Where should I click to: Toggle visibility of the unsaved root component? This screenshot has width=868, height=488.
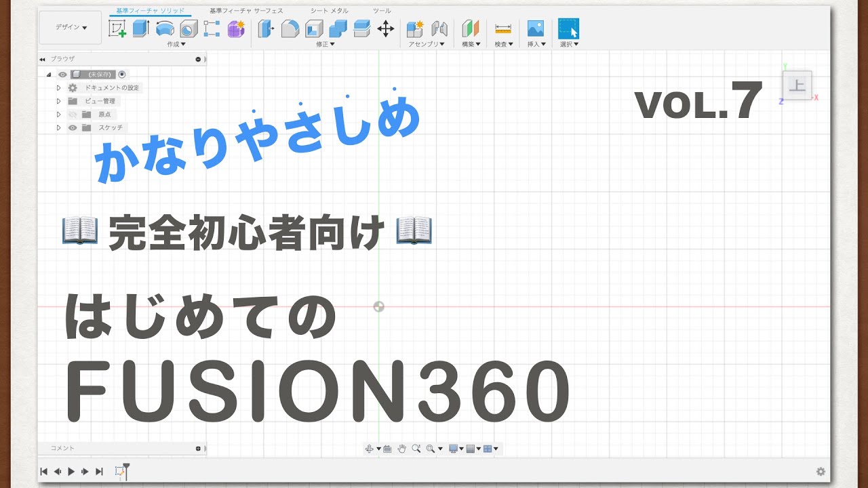62,75
